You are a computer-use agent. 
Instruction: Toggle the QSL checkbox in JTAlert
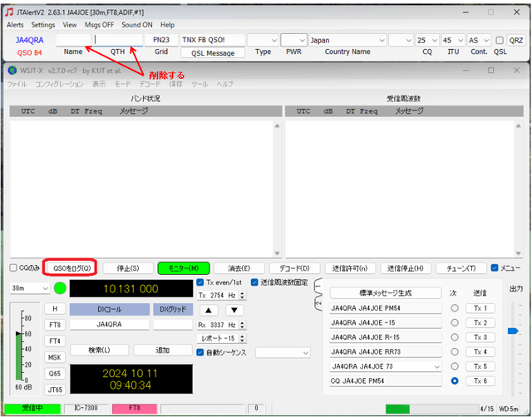tap(500, 41)
